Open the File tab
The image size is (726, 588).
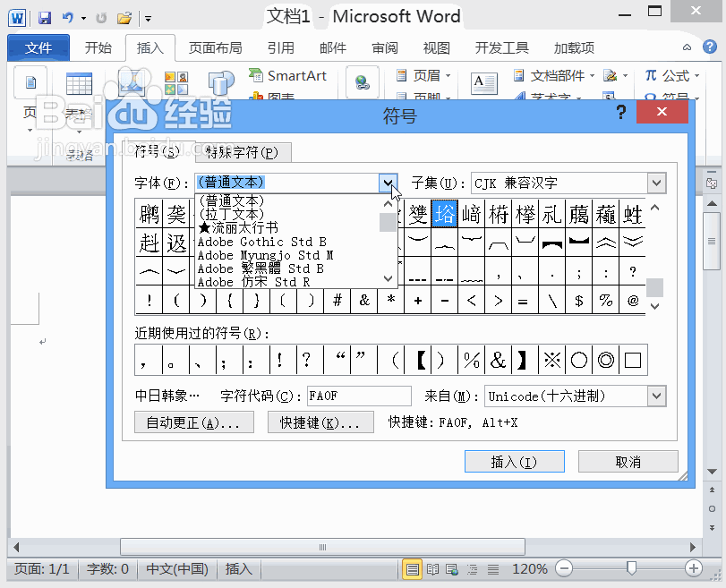tap(38, 47)
